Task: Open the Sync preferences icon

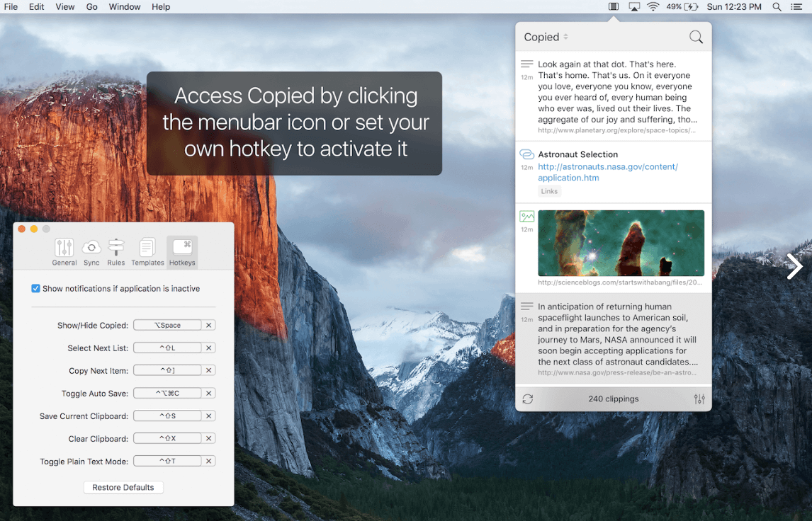Action: [91, 251]
